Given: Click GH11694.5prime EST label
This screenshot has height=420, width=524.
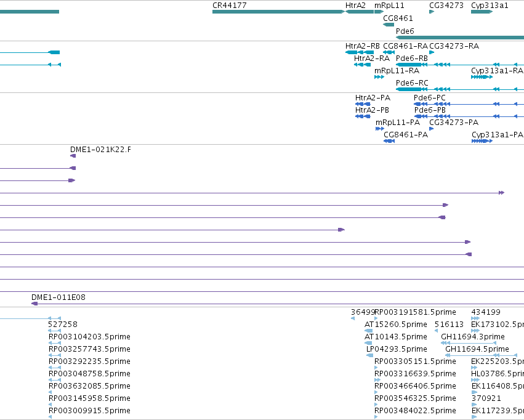Looking at the screenshot, I should click(x=477, y=349).
